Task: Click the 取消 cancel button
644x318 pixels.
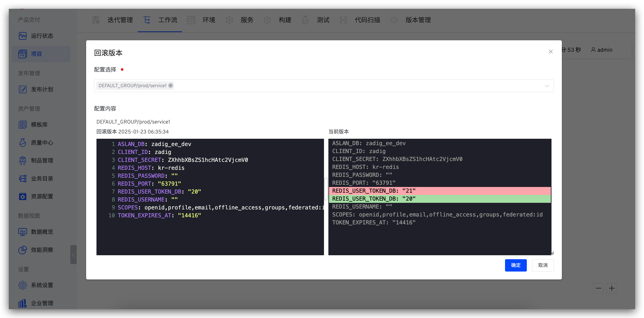Action: pyautogui.click(x=542, y=265)
